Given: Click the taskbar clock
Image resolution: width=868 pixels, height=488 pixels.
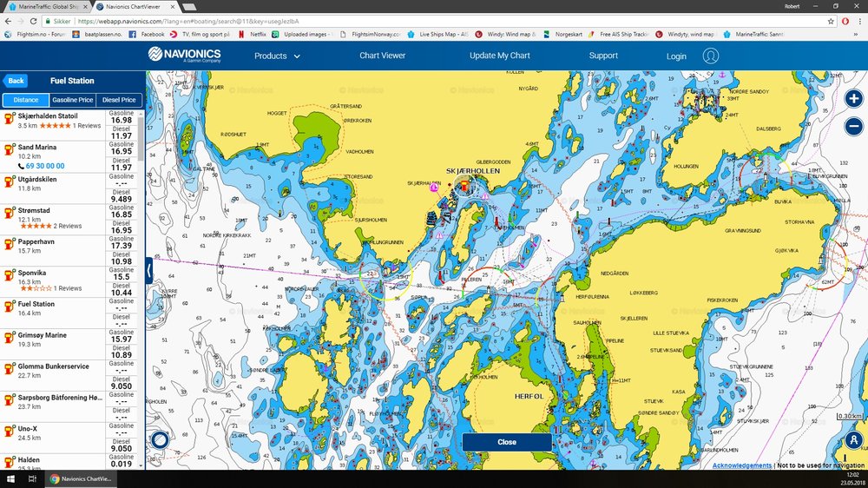Looking at the screenshot, I should 853,478.
